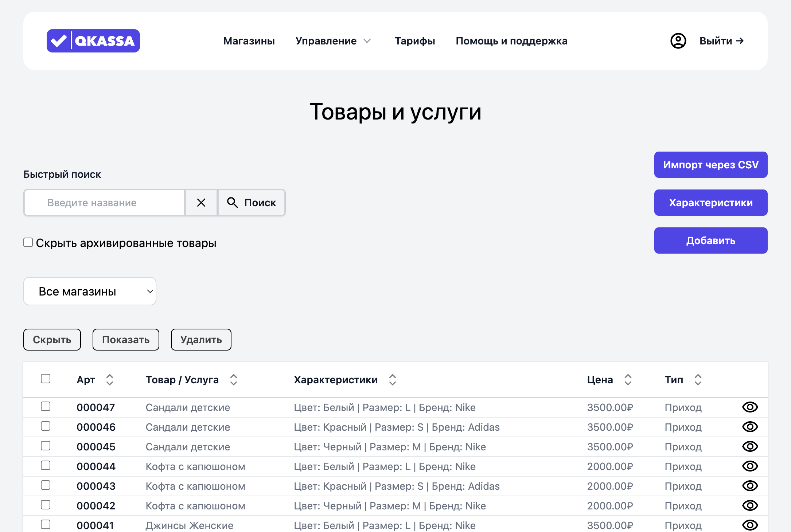Sort by Арт column arrows
The width and height of the screenshot is (791, 532).
(110, 380)
